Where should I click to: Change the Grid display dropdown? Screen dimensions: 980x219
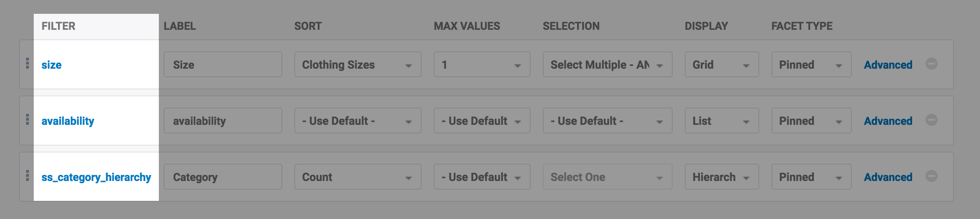[x=721, y=65]
